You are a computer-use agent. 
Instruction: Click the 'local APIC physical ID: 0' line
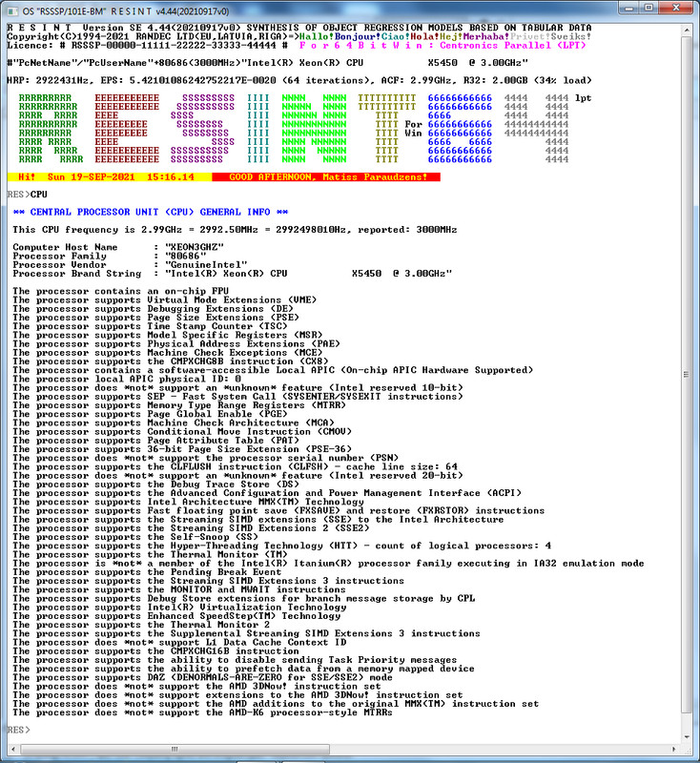pos(127,379)
